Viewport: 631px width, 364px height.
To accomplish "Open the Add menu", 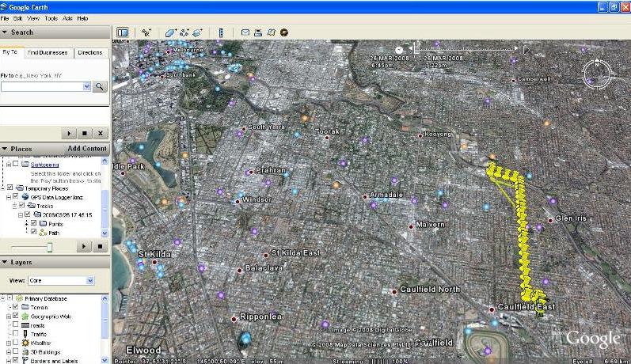I will 67,18.
